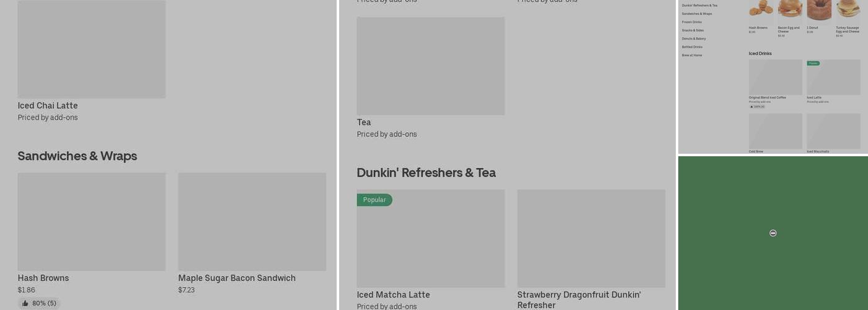Select the Strawberry Dragonfruit Dunkin' Refresher image

click(591, 239)
